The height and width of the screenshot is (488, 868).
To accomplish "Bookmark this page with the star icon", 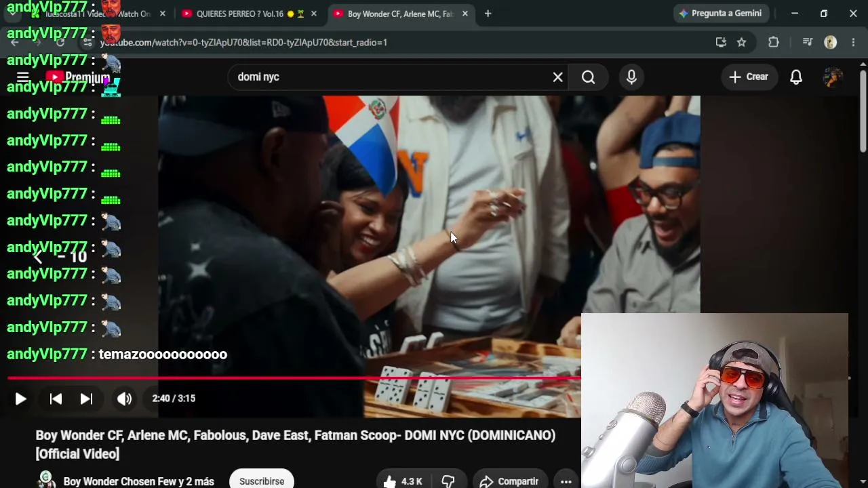I will click(741, 42).
